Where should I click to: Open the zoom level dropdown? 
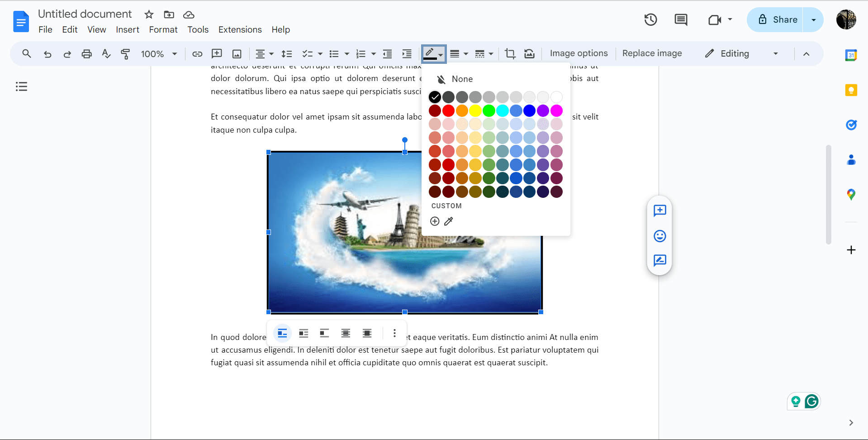pyautogui.click(x=158, y=53)
